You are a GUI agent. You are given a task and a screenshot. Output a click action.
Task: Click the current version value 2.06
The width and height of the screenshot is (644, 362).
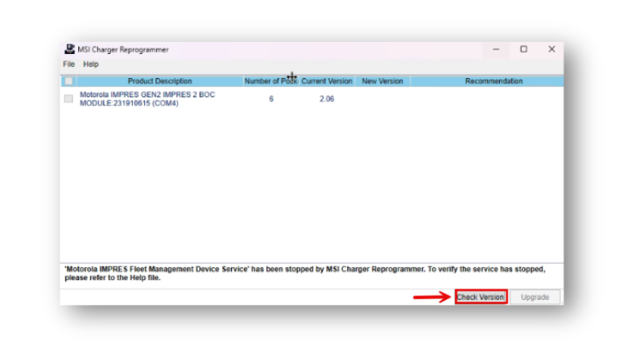pyautogui.click(x=327, y=99)
